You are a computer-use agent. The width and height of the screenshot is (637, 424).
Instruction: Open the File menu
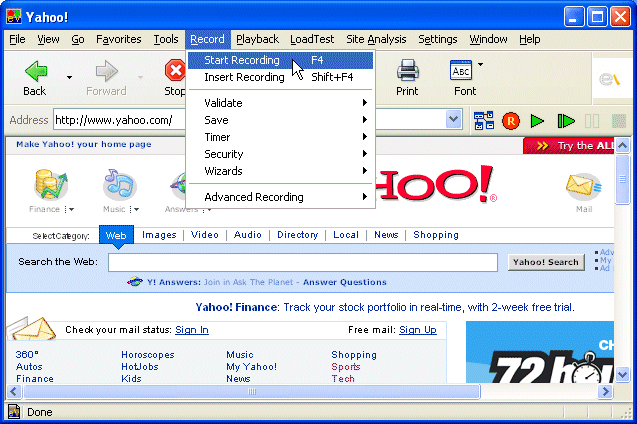tap(17, 39)
